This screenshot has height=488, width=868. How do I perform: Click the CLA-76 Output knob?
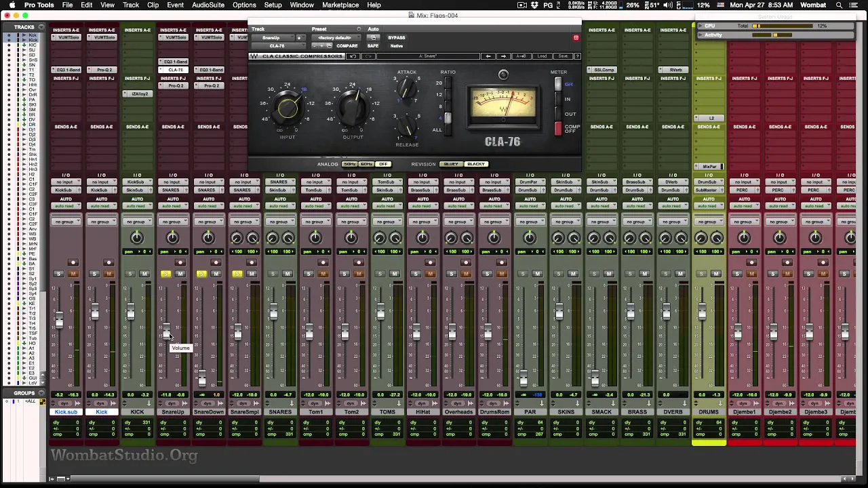(x=353, y=106)
